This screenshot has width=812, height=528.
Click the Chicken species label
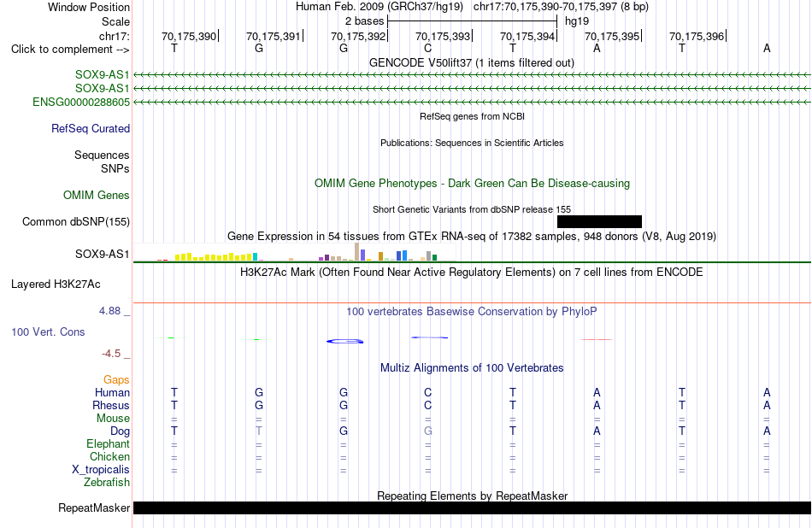(109, 456)
